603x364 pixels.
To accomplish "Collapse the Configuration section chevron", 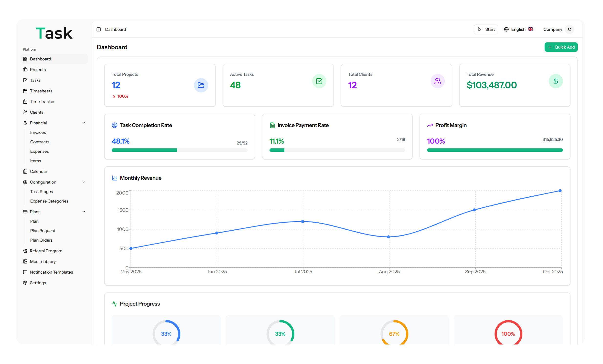I will tap(84, 182).
